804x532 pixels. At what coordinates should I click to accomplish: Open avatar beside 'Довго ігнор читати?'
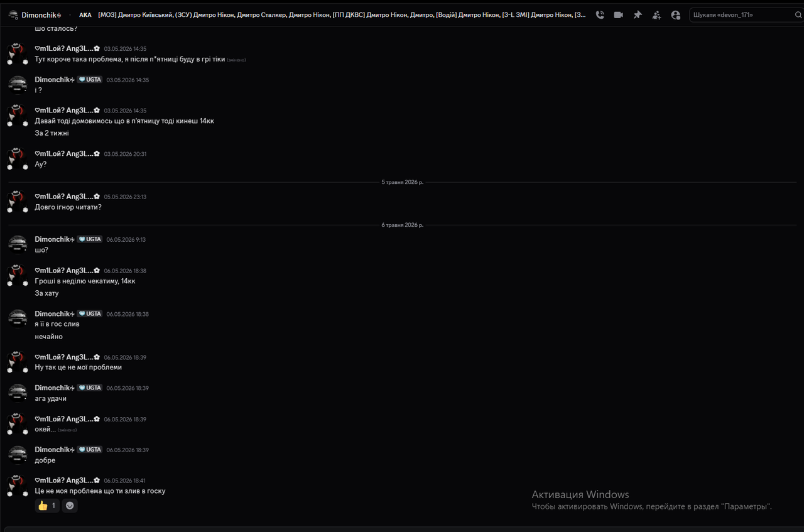pyautogui.click(x=18, y=202)
